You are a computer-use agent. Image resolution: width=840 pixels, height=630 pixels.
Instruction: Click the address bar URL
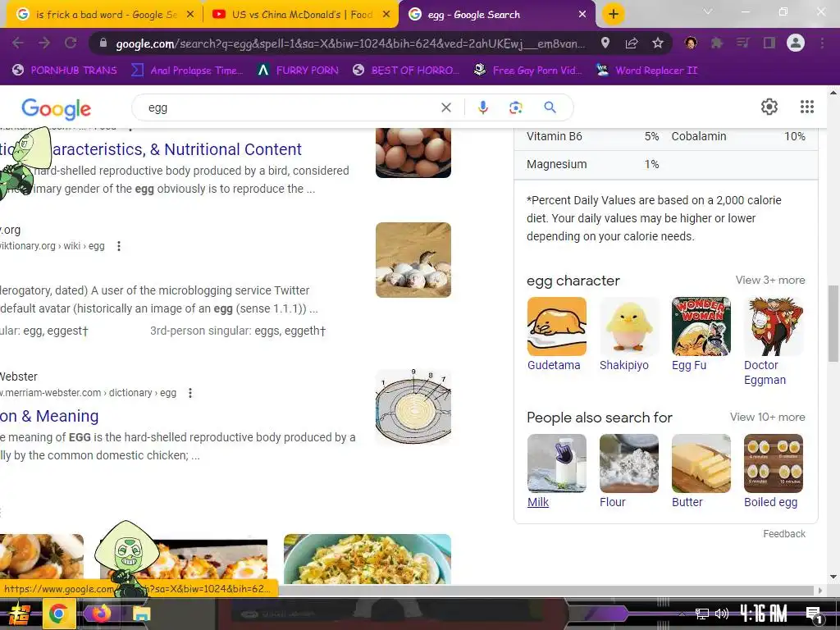point(351,43)
